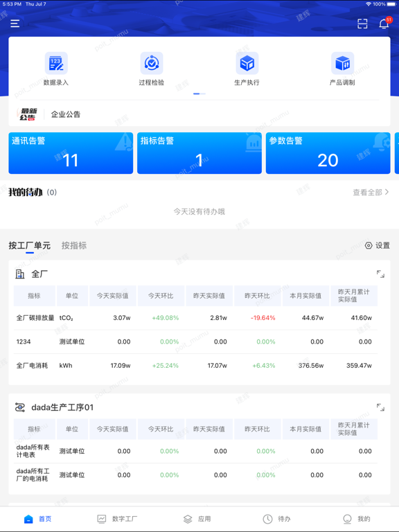Tap 今天没有待办哦 empty message
399x532 pixels.
pos(199,212)
